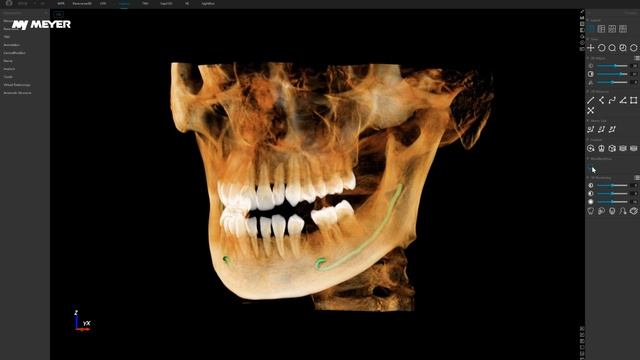
Task: Collapse the measurement tools section arrow
Action: pos(588,91)
